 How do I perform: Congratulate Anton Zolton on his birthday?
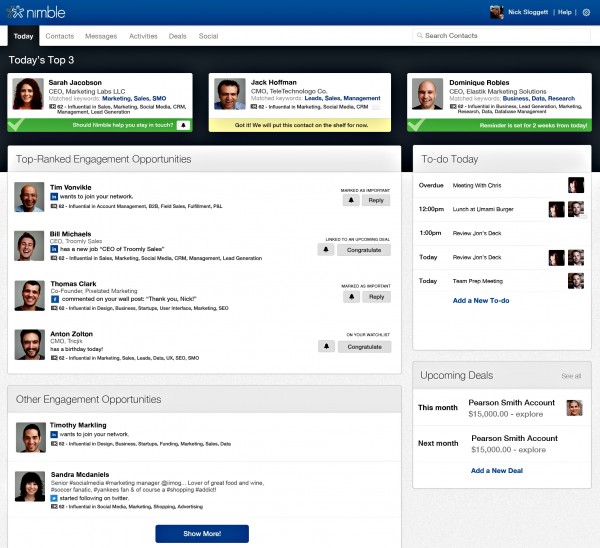(x=365, y=347)
